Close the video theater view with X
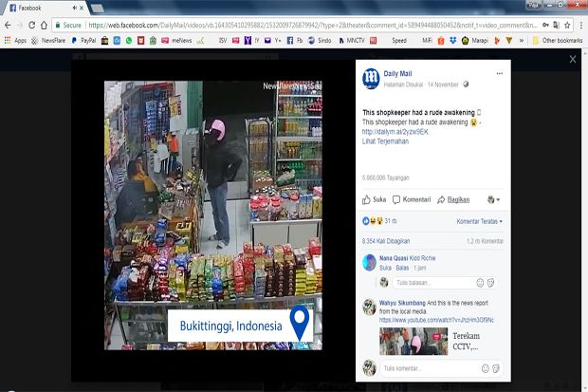 pyautogui.click(x=573, y=59)
